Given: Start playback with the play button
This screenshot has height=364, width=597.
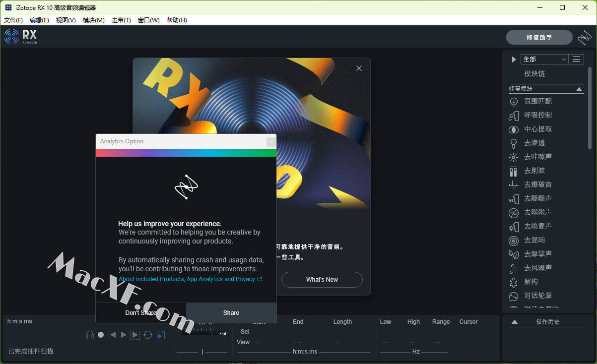Looking at the screenshot, I should point(124,335).
